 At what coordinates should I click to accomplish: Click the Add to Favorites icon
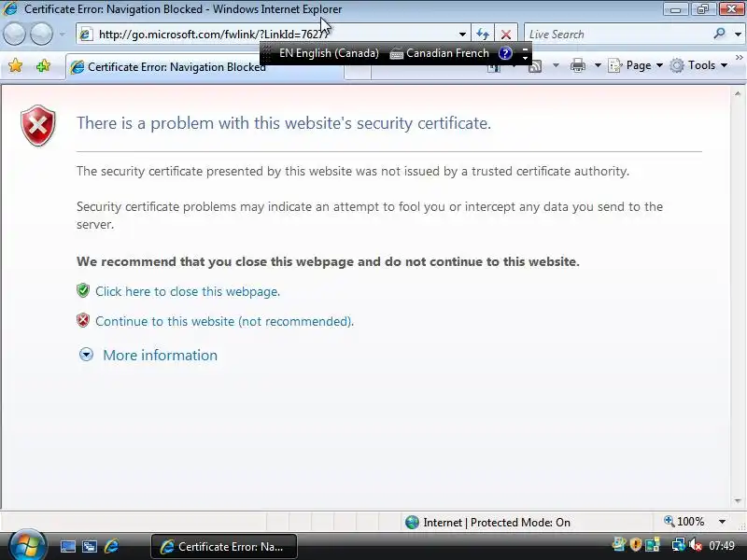point(43,65)
